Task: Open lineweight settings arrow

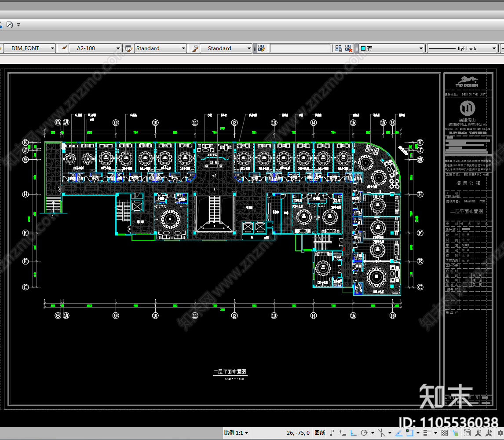Action: click(x=435, y=433)
